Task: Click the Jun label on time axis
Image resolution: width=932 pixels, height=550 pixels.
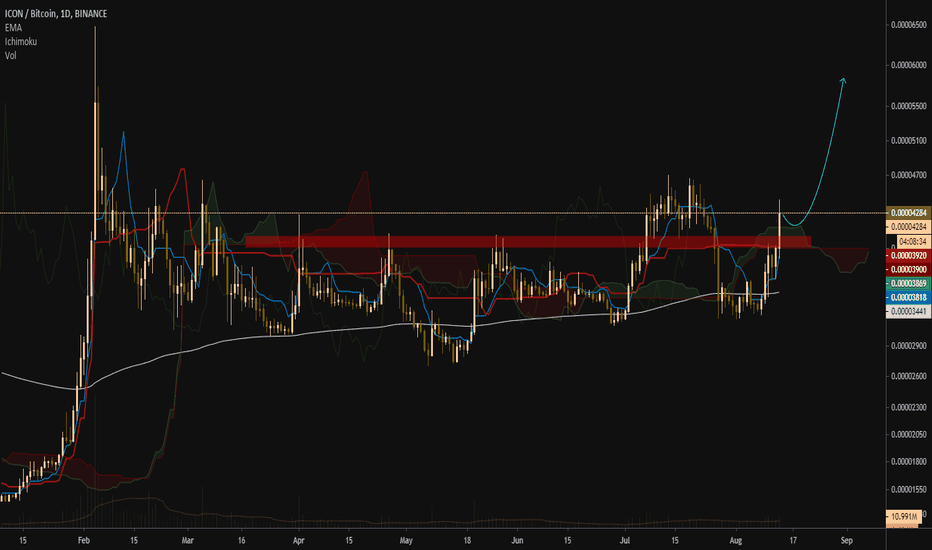Action: (x=518, y=540)
